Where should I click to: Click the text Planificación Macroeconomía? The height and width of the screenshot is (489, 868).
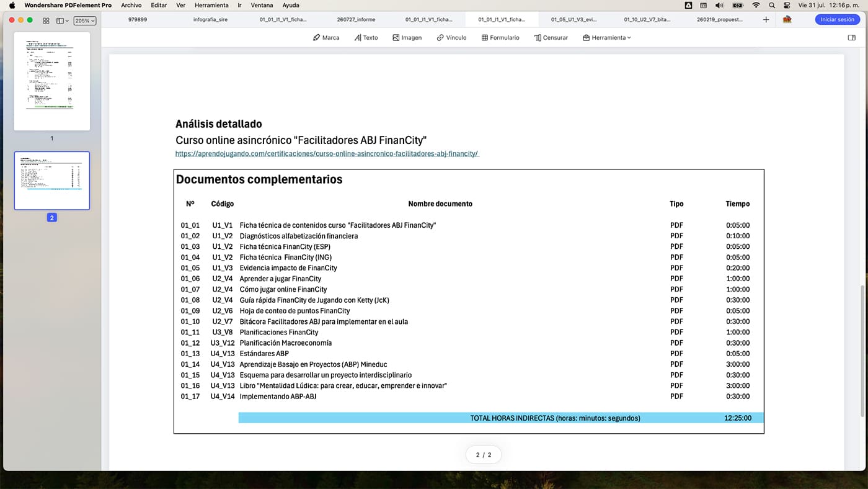pos(286,343)
